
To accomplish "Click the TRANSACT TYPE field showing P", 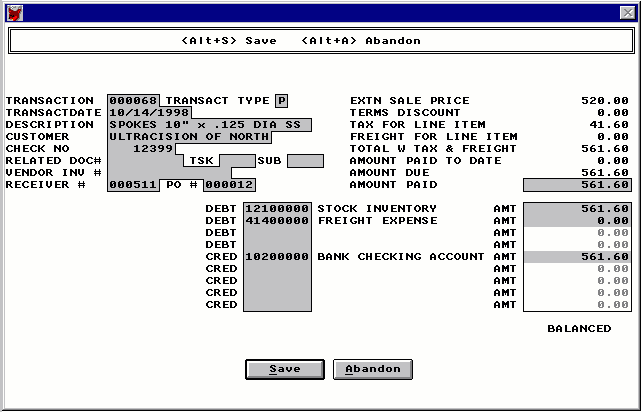I will 282,101.
